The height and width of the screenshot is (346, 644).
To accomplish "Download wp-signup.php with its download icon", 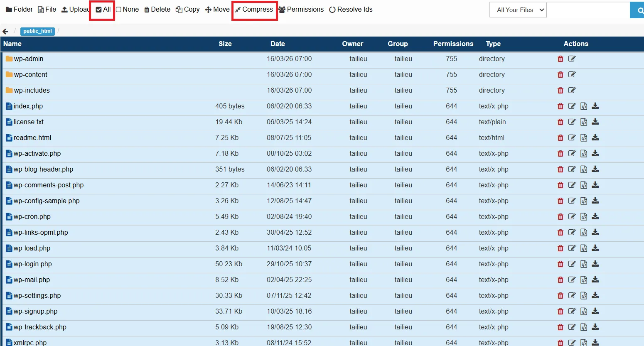I will [x=595, y=311].
